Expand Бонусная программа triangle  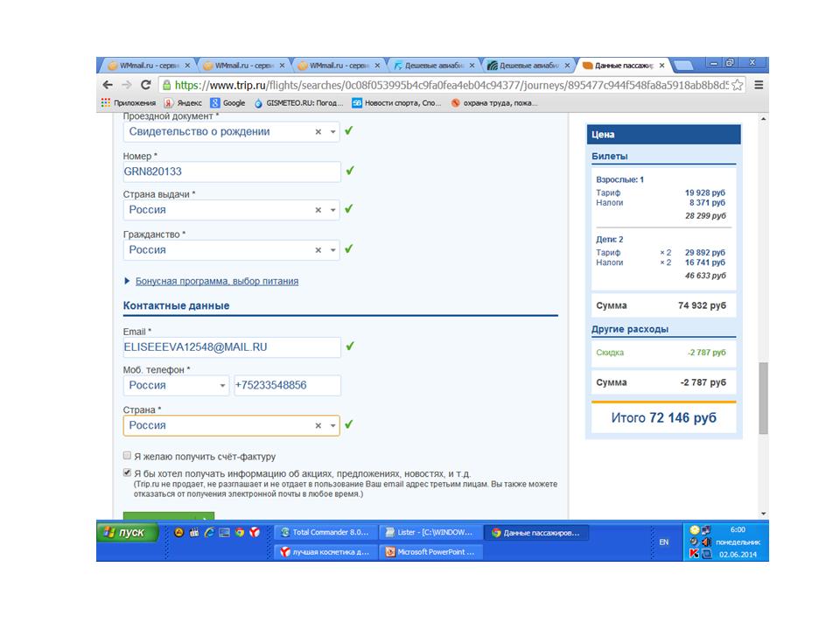(x=127, y=281)
